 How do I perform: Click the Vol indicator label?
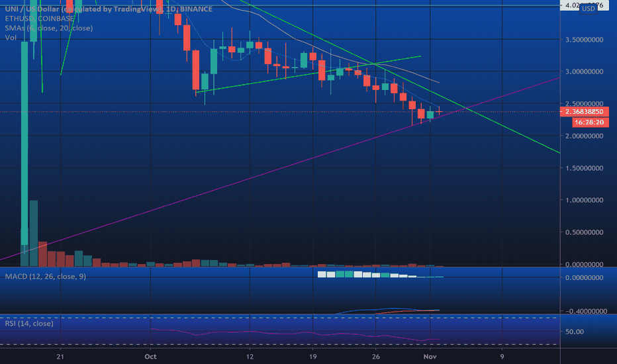point(11,37)
